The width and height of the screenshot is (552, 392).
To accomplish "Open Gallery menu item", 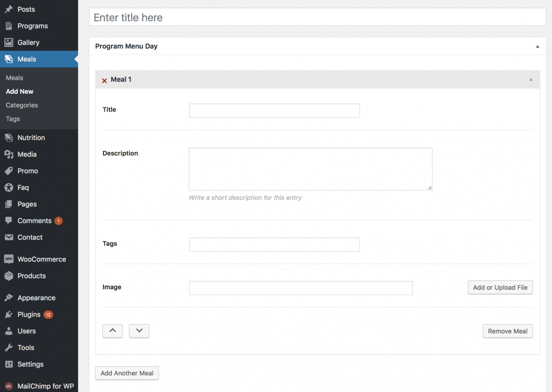I will [x=39, y=42].
